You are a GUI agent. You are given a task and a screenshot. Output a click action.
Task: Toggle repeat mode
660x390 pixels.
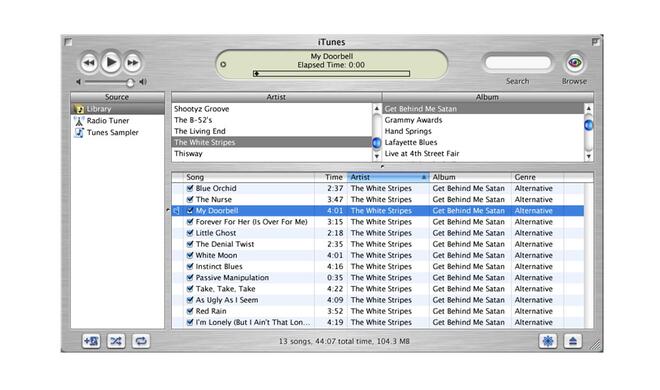click(141, 341)
